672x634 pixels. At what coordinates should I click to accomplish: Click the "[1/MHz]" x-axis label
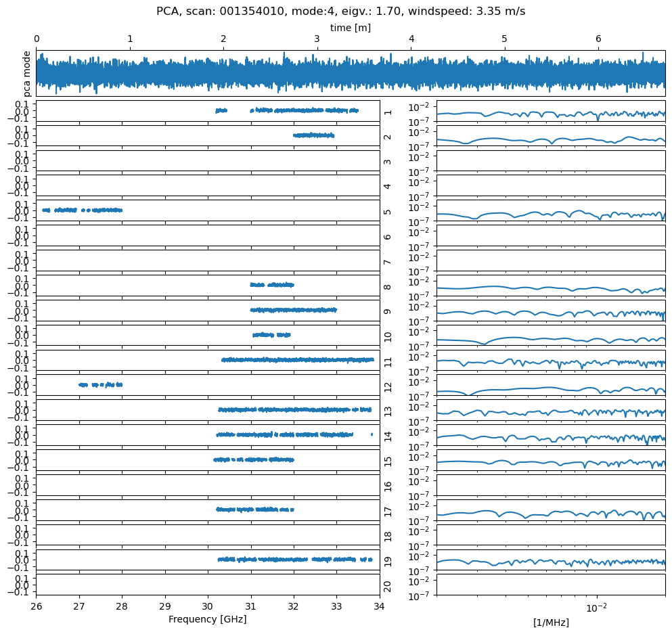550,622
